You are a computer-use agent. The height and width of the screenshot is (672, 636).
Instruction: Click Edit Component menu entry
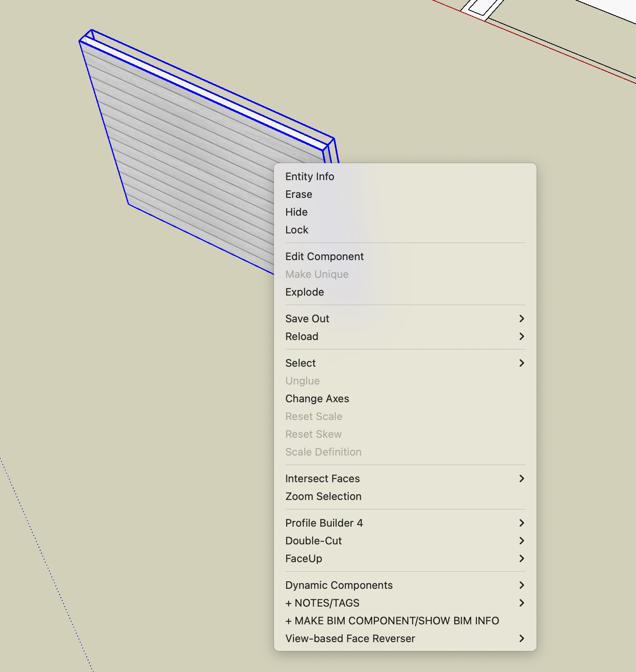point(324,256)
